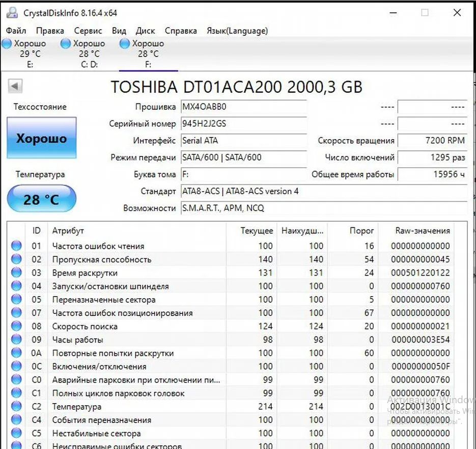476x449 pixels.
Task: Click status orb for Часы работы row
Action: 16,339
